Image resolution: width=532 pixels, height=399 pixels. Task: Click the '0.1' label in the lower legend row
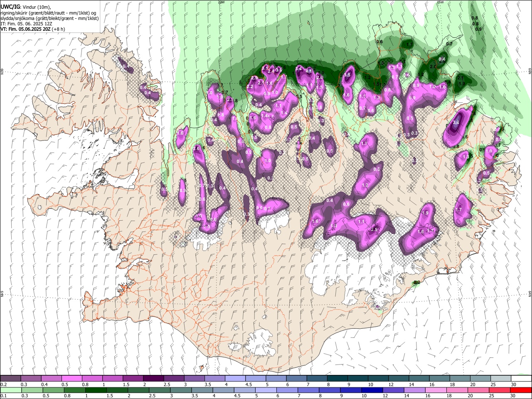[3, 396]
